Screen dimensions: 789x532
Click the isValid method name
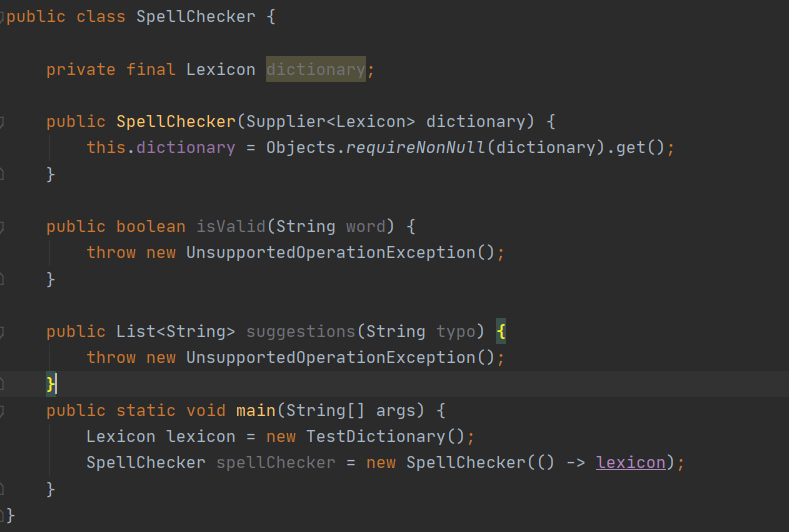pos(230,226)
